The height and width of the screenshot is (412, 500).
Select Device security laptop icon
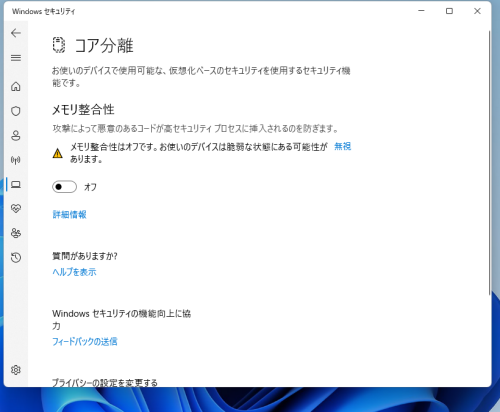point(16,184)
